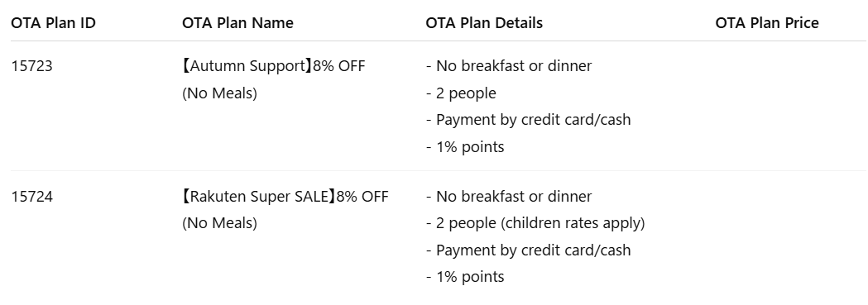Click the Rakuten Super SALE 8% OFF plan name
Viewport: 868px width, 305px height.
click(x=285, y=197)
